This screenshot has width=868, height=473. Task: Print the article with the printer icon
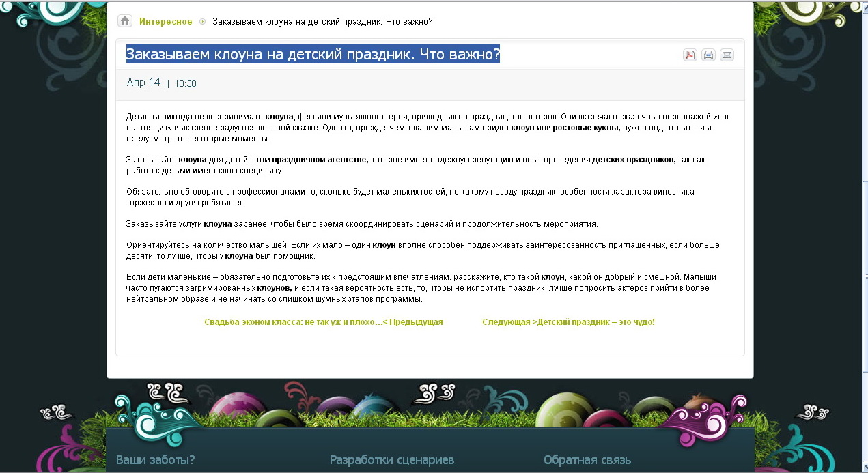pyautogui.click(x=708, y=55)
